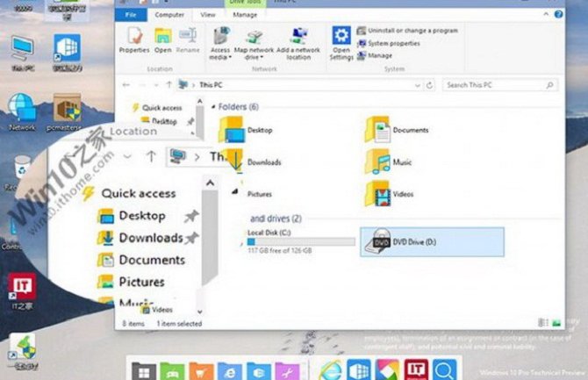Click Add a network location icon
The height and width of the screenshot is (380, 588).
pos(298,44)
